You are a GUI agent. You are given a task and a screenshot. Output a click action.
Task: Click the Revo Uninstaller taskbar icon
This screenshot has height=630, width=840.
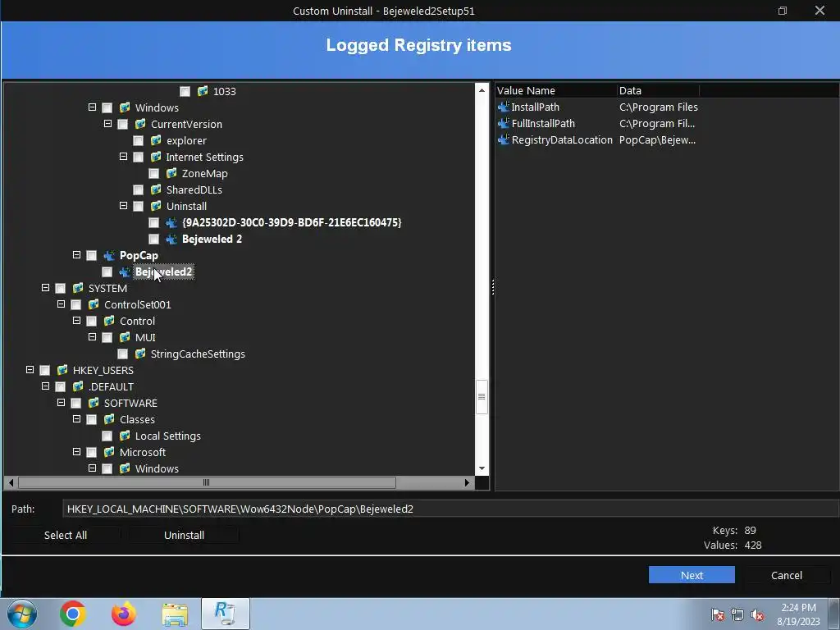pos(226,614)
